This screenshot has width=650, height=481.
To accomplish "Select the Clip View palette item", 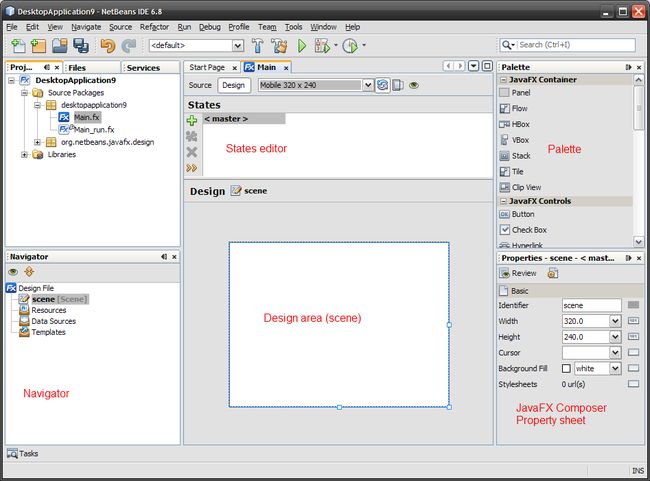I will tap(520, 187).
